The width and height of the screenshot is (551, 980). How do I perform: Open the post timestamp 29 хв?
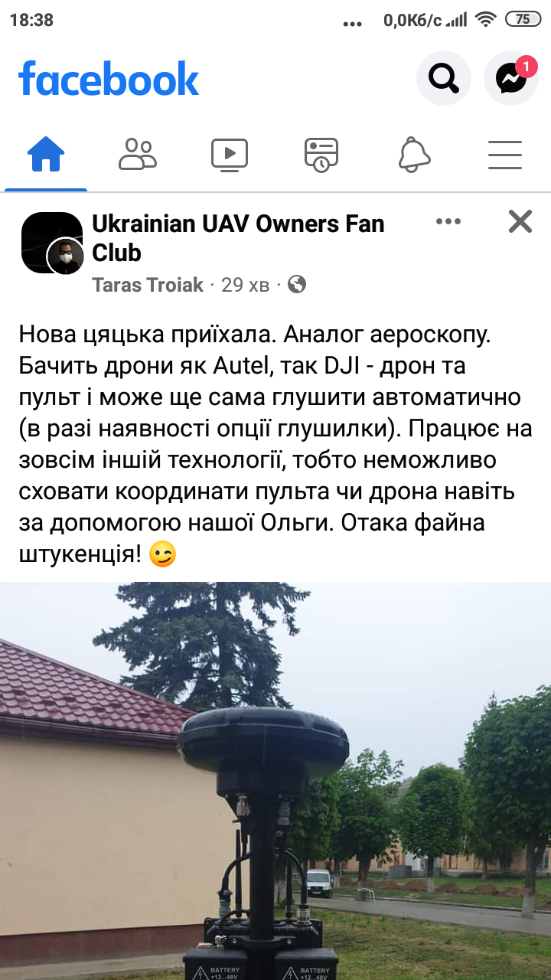click(x=245, y=285)
